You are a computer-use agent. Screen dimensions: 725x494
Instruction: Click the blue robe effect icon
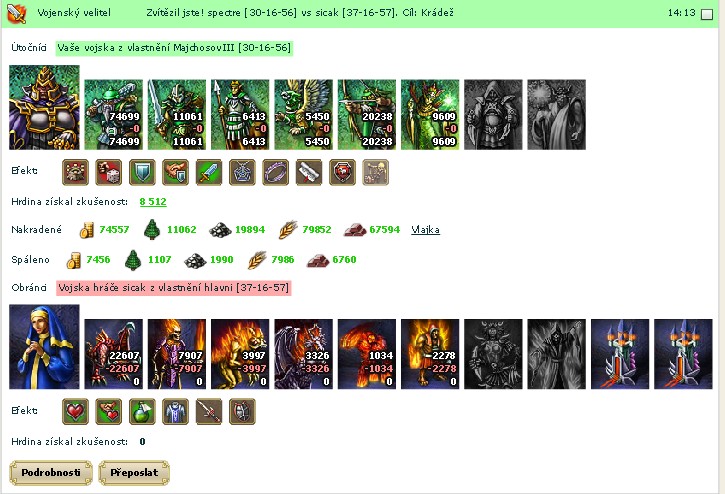point(176,411)
